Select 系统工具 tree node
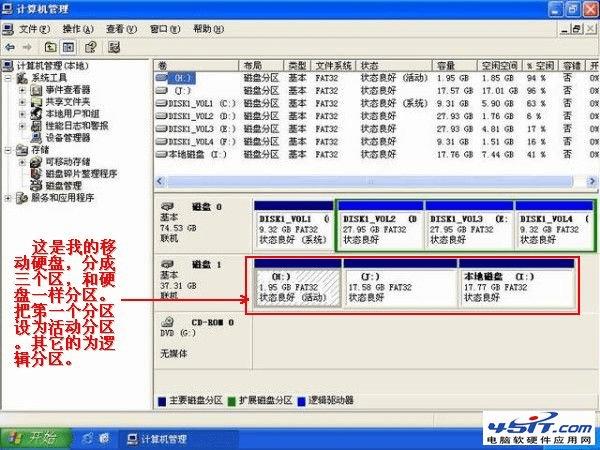Image resolution: width=600 pixels, height=450 pixels. click(x=49, y=78)
